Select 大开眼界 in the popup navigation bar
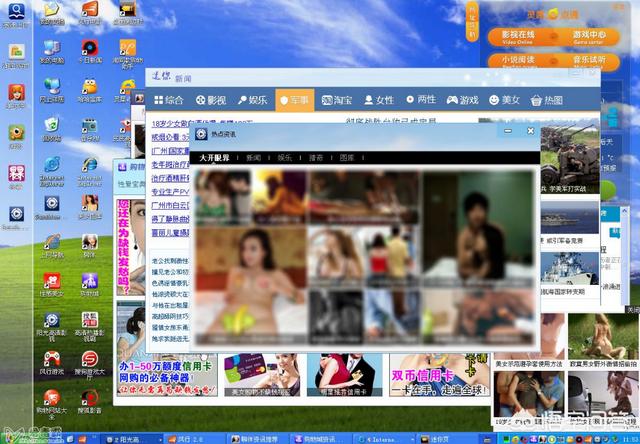Screen dimensions: 640x444 [214, 158]
